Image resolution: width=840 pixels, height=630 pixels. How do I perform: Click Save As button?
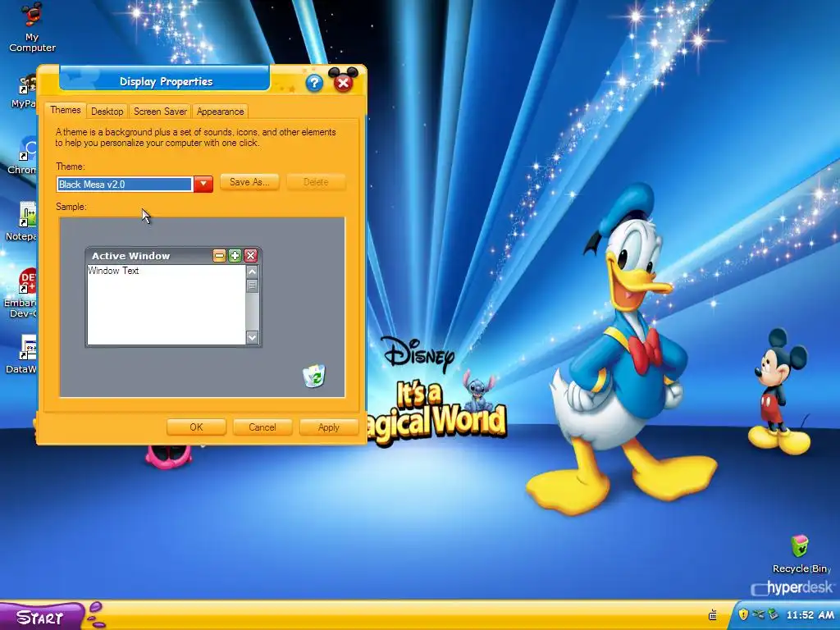click(x=249, y=182)
